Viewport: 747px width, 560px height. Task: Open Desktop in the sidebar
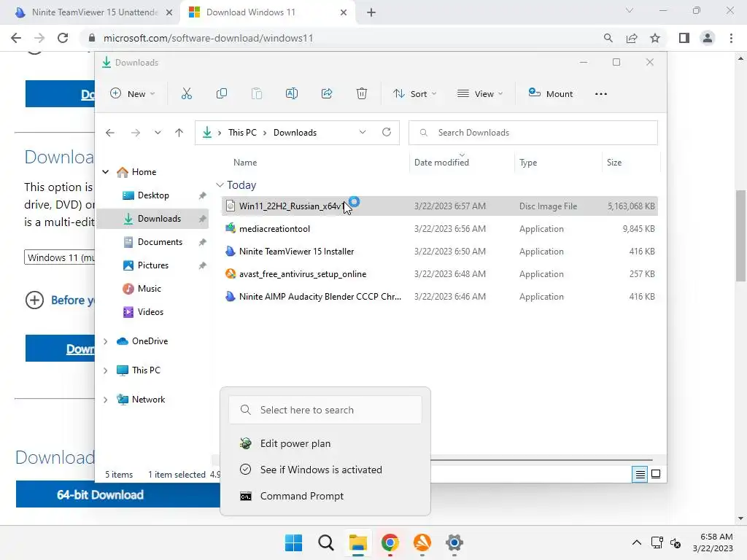pyautogui.click(x=153, y=195)
